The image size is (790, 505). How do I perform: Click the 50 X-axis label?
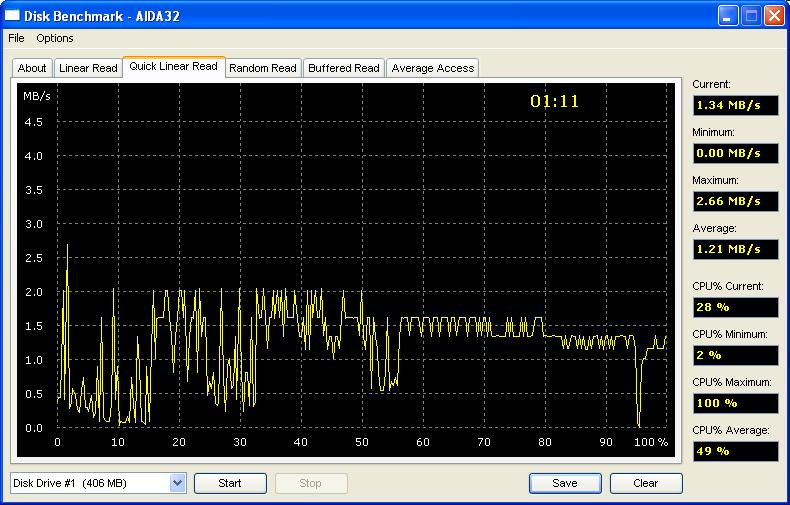362,442
